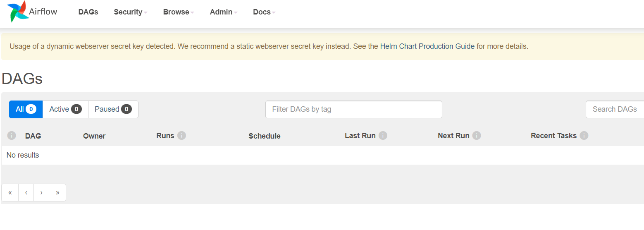This screenshot has width=644, height=230.
Task: Jump to last page of results
Action: click(57, 192)
